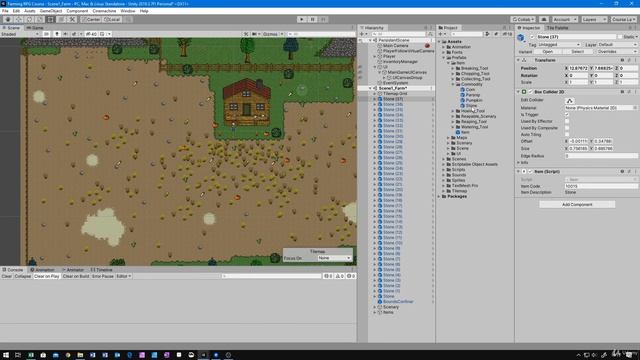Viewport: 640px width, 360px height.
Task: Toggle Local handle rotation button
Action: 111,19
